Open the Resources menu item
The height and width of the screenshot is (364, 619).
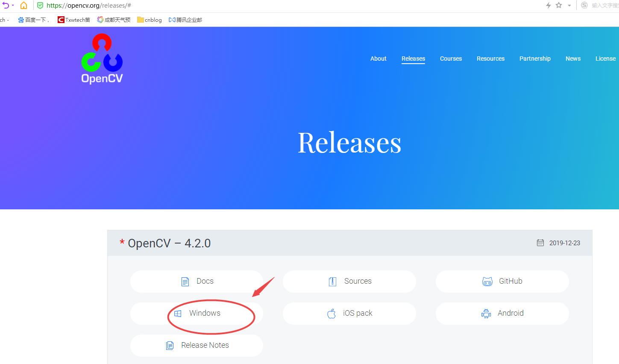pos(490,59)
